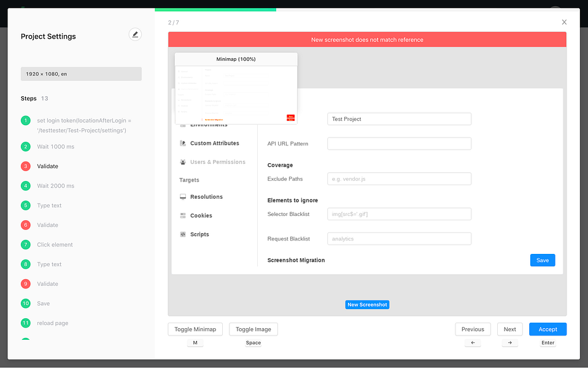The height and width of the screenshot is (368, 588).
Task: Click the edit pencil icon beside Project Settings
Action: pyautogui.click(x=135, y=34)
